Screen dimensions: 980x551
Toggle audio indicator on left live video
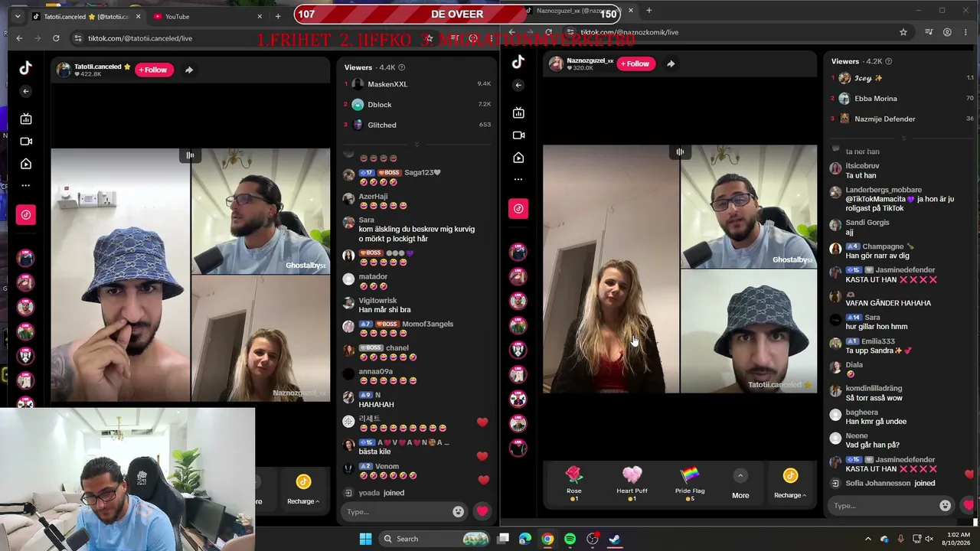click(x=190, y=155)
